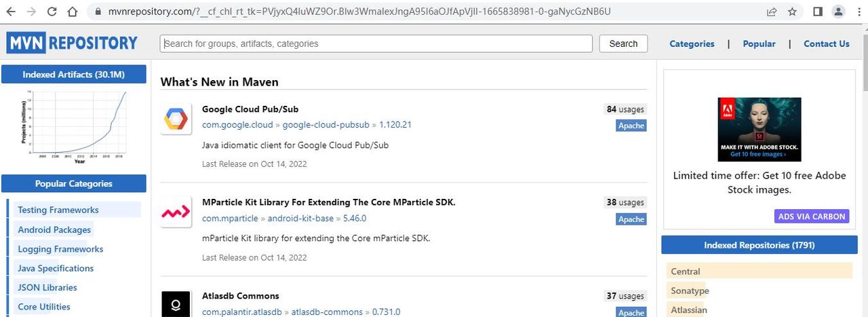This screenshot has height=317, width=868.
Task: Click the indexed artifacts growth chart
Action: (x=73, y=126)
